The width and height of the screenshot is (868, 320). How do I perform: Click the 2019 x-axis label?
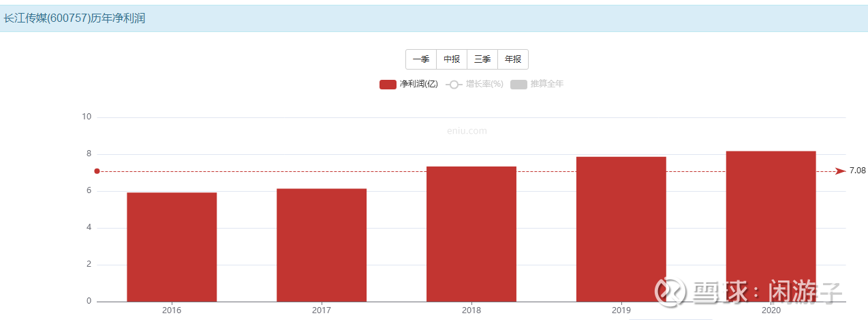click(x=621, y=310)
